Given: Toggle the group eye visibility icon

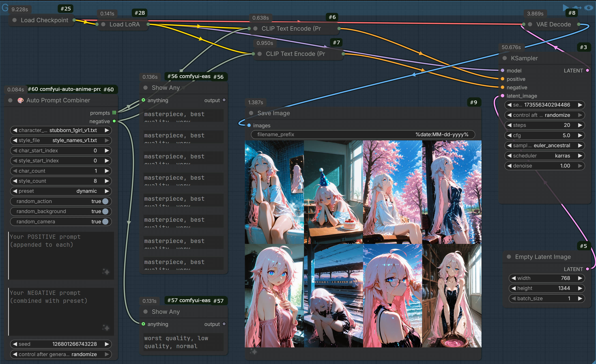Looking at the screenshot, I should coord(589,8).
